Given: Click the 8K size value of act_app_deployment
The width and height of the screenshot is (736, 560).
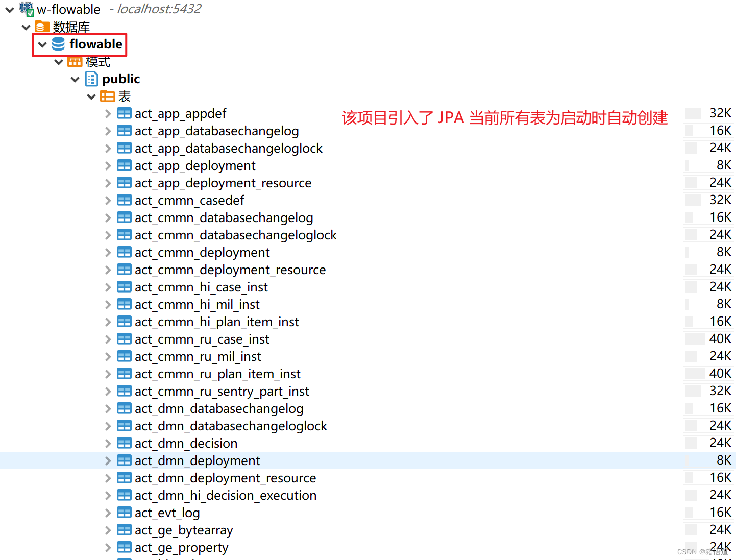Looking at the screenshot, I should (724, 165).
